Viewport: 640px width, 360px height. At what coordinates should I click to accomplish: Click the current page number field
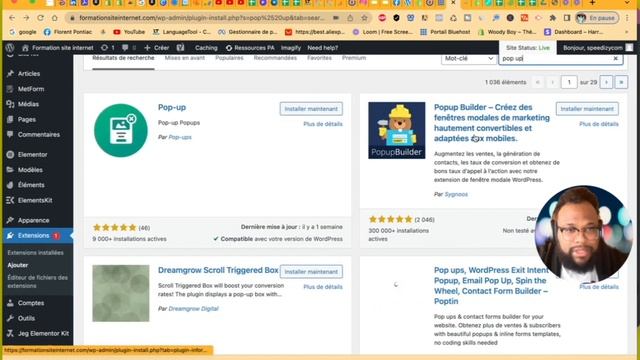(569, 82)
